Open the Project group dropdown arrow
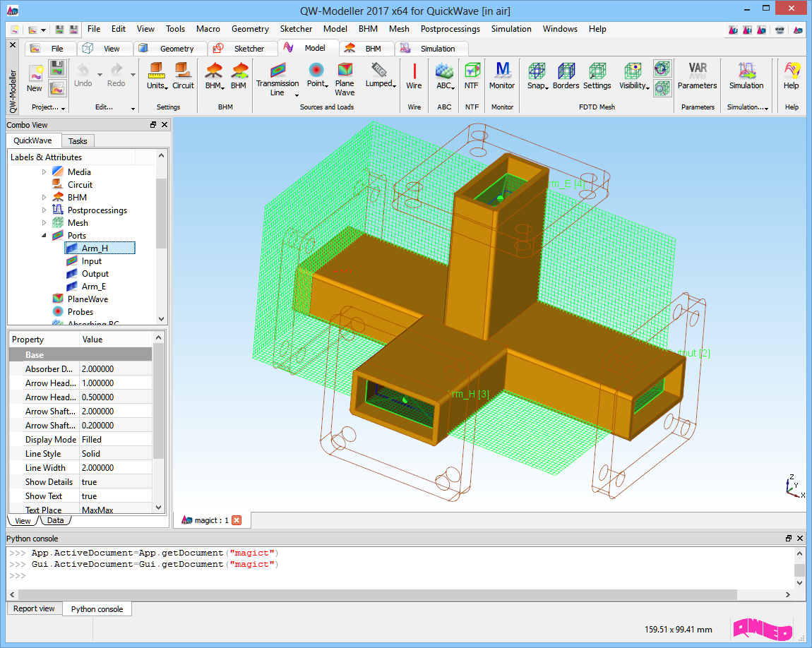The width and height of the screenshot is (812, 648). click(x=63, y=108)
